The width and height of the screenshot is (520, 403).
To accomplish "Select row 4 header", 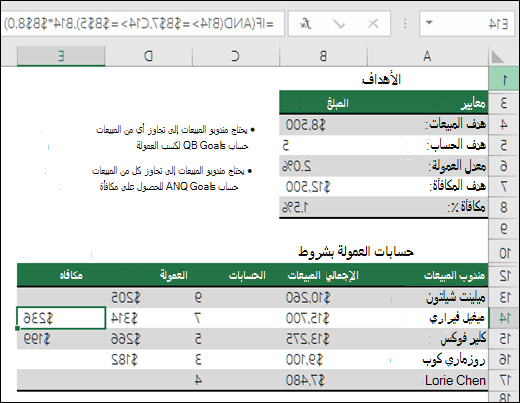I will coord(503,125).
